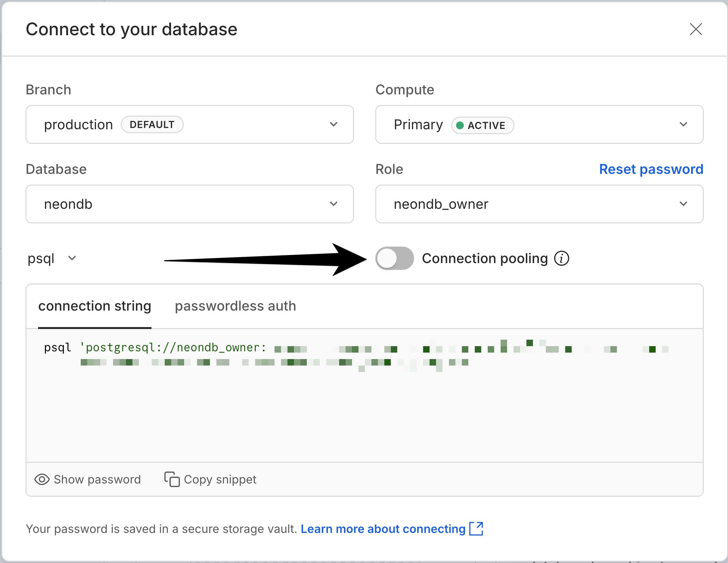Viewport: 728px width, 563px height.
Task: Click the DEFAULT badge on production branch
Action: (152, 124)
